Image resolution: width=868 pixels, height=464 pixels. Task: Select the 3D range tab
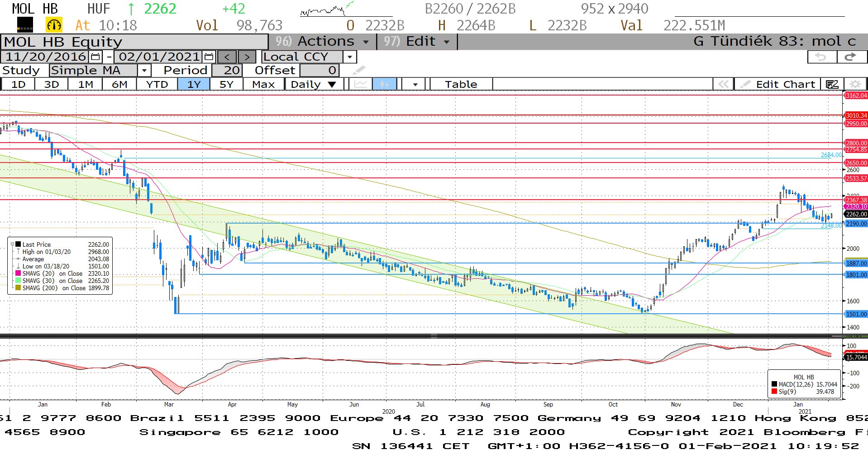[x=51, y=84]
